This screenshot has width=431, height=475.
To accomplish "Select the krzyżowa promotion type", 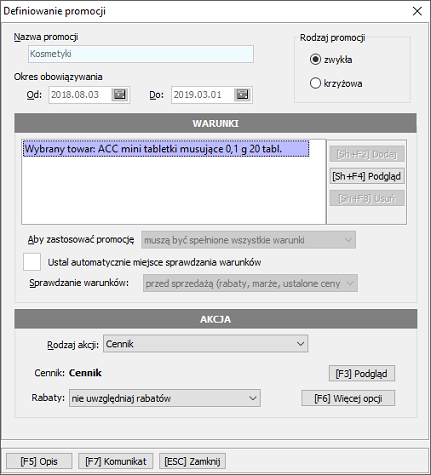I will tap(315, 83).
